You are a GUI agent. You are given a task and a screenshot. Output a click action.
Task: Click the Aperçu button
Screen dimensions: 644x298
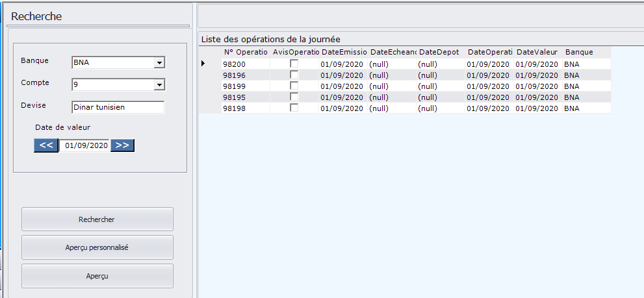pos(97,276)
